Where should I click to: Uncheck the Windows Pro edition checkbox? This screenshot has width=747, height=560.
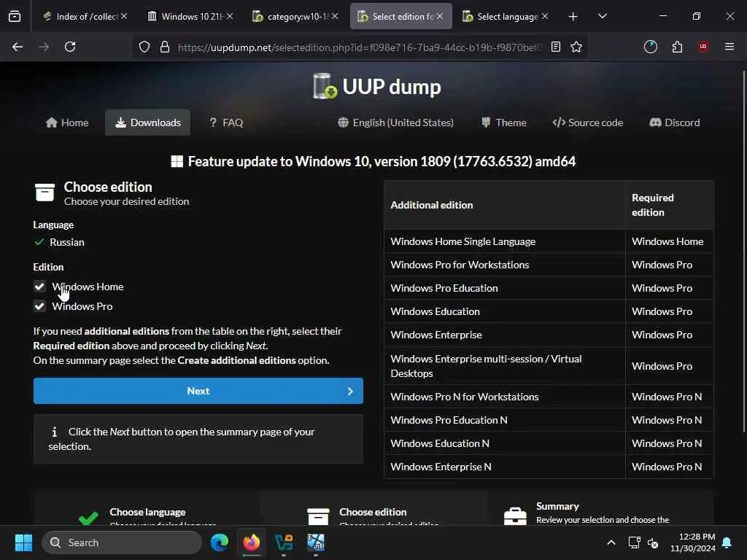(39, 306)
